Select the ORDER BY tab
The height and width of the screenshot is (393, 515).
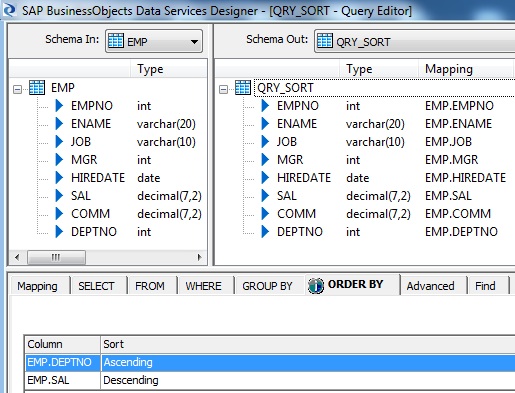353,284
